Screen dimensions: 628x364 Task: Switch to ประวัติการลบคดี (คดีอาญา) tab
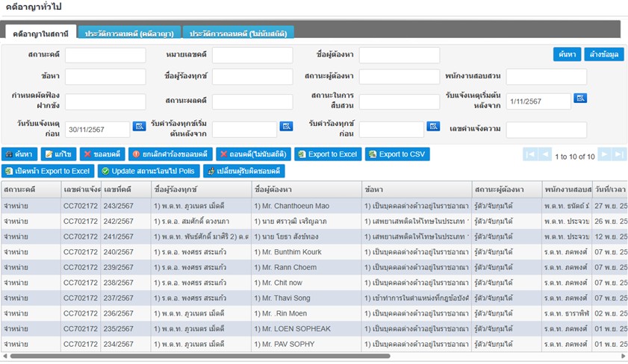click(x=129, y=34)
